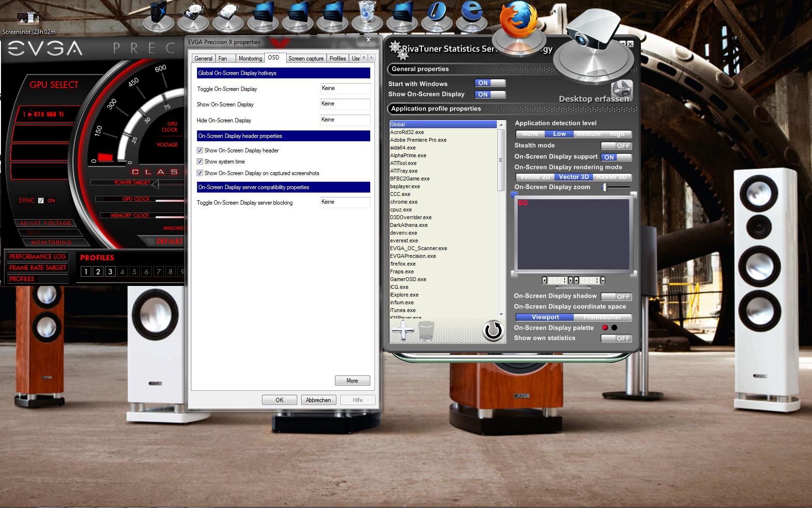
Task: Pick the red On-Screen Display palette color
Action: [605, 328]
